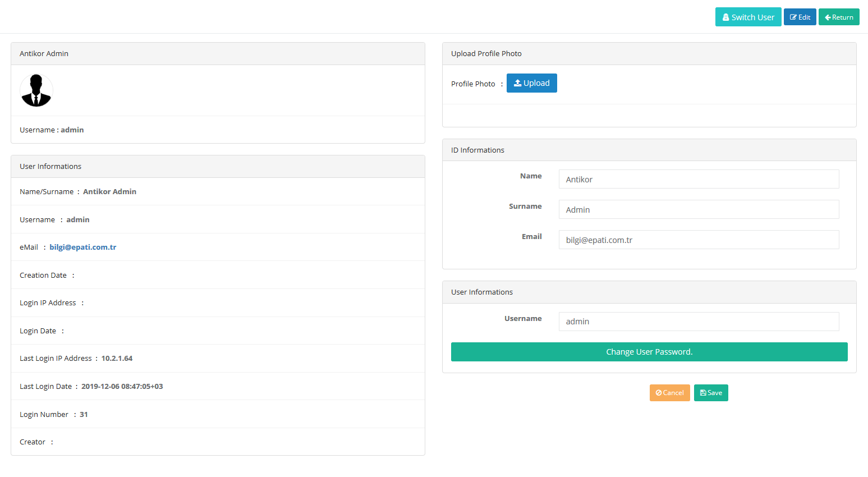The height and width of the screenshot is (477, 868).
Task: Click Name/Surname value Antikor Admin
Action: 110,192
